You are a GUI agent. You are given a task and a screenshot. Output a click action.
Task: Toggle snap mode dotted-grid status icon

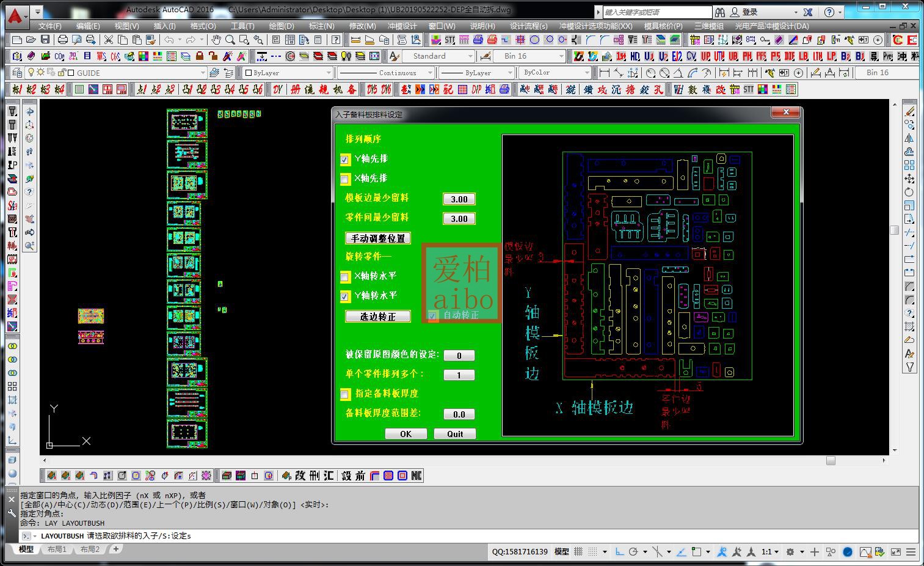pos(592,552)
